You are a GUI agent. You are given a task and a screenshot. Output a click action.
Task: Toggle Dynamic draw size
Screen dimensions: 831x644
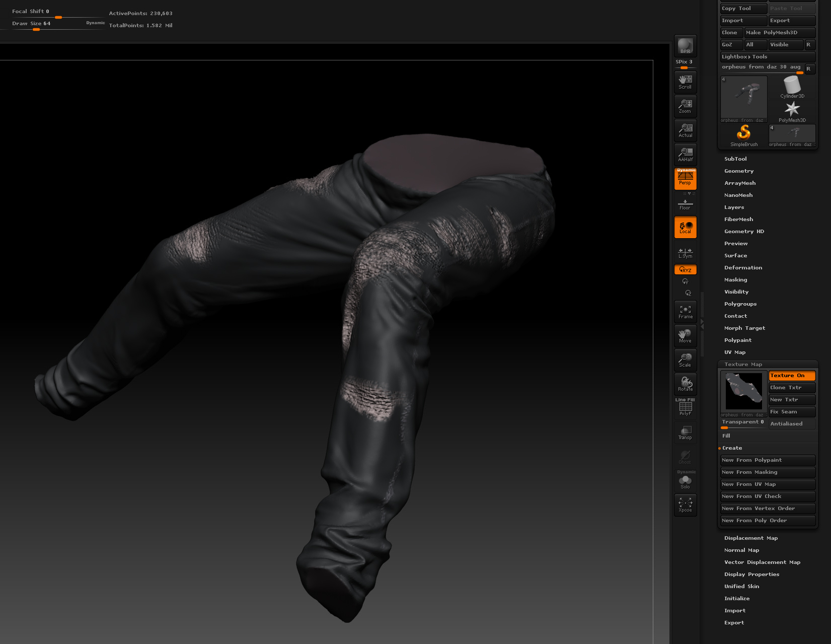click(95, 23)
